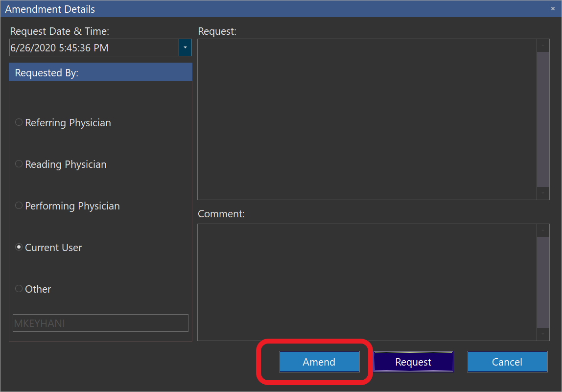Click inside the Request text area
This screenshot has height=392, width=562.
(367, 119)
